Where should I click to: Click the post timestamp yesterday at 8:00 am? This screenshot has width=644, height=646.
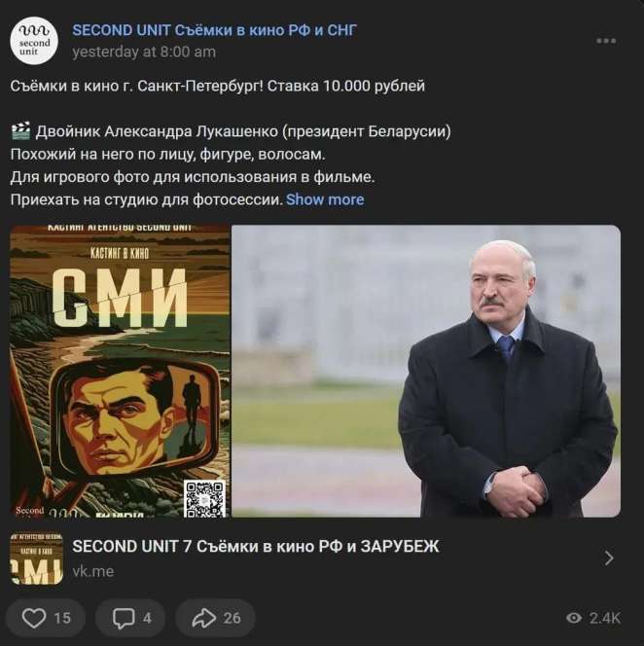(144, 52)
